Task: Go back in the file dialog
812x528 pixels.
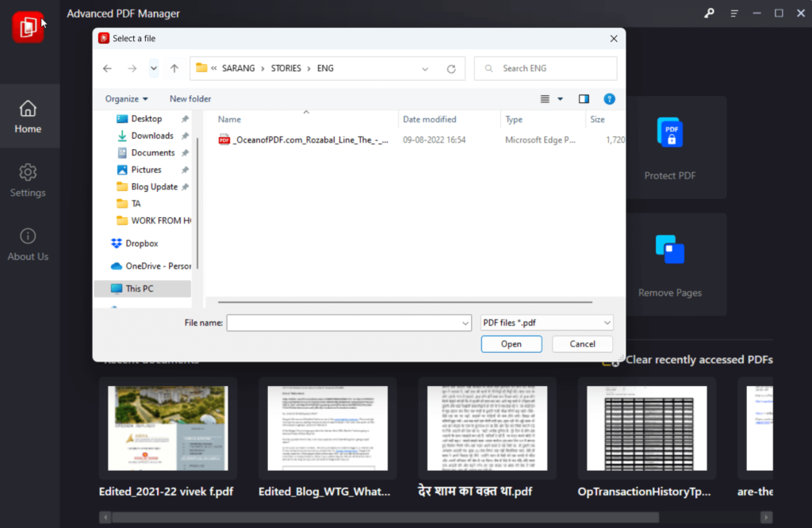Action: click(107, 68)
